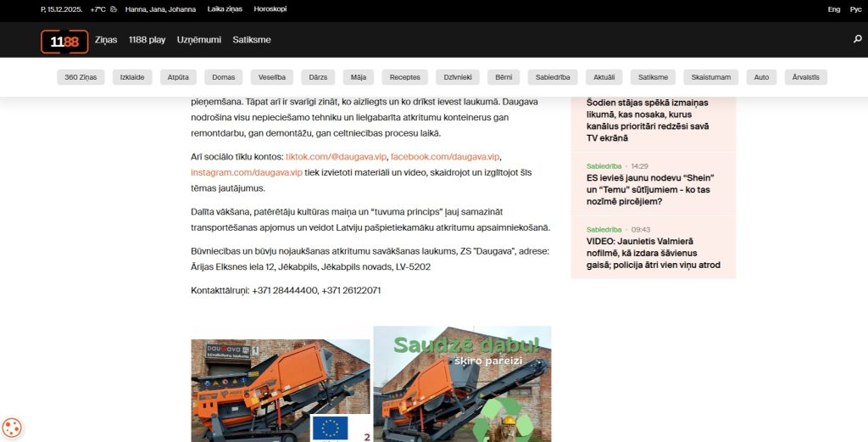Open the facebook.com/daugava.vip link
Viewport: 868px width, 442px height.
click(x=445, y=157)
